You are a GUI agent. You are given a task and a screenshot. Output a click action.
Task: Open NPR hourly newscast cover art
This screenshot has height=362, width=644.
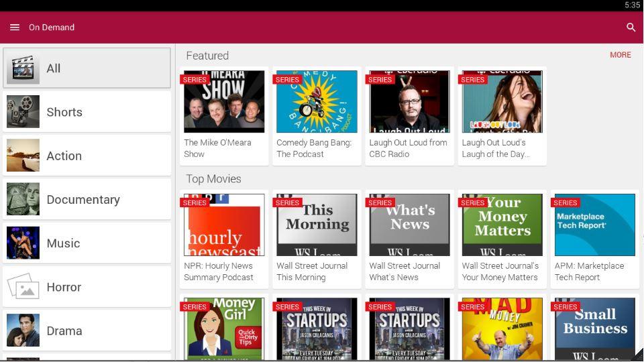pyautogui.click(x=224, y=225)
